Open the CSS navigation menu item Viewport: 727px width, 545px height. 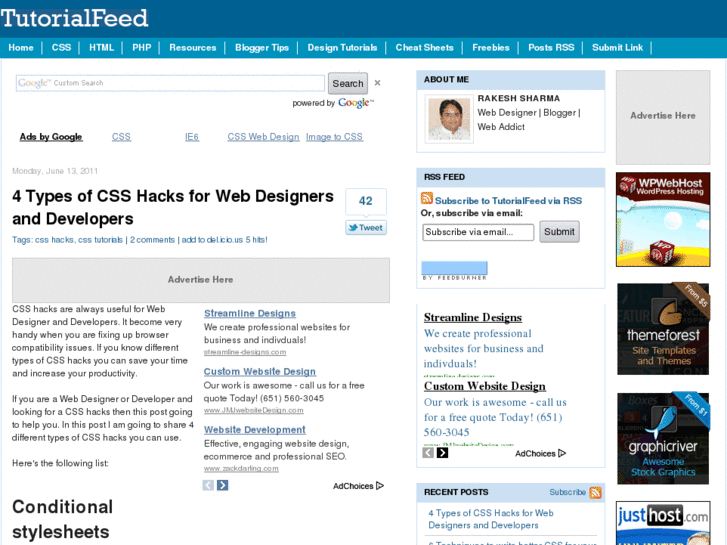pos(61,48)
